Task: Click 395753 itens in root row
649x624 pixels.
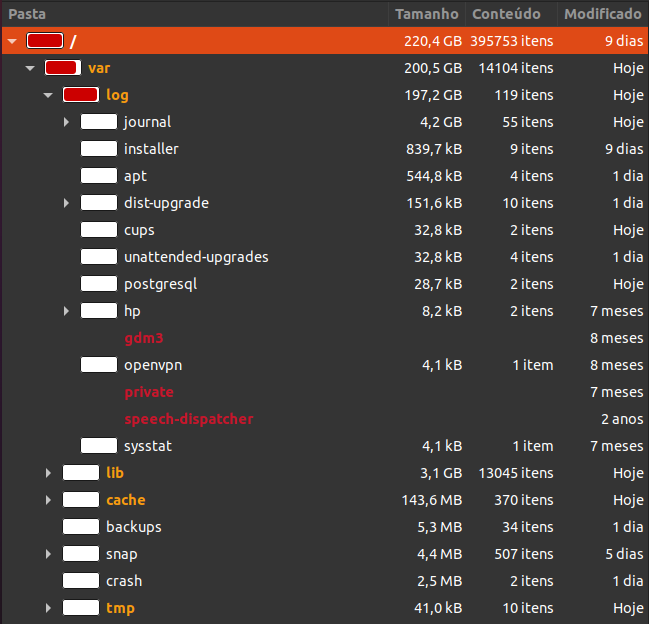Action: pos(512,41)
